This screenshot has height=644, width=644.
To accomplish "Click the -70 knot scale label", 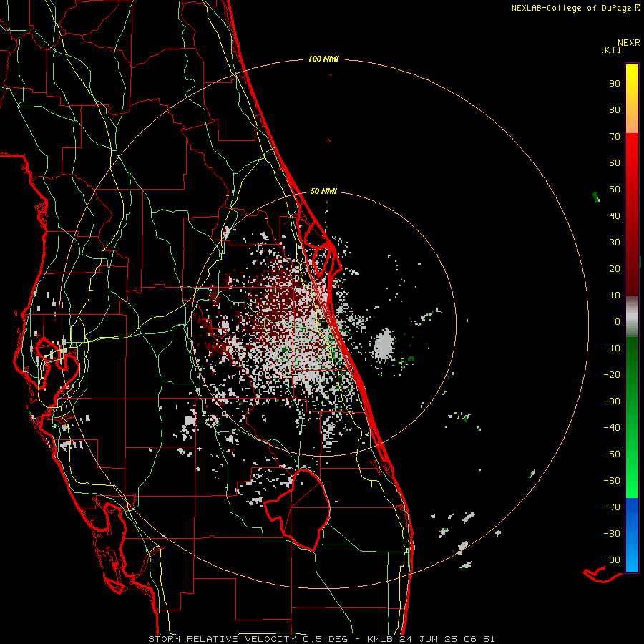I will [x=612, y=507].
